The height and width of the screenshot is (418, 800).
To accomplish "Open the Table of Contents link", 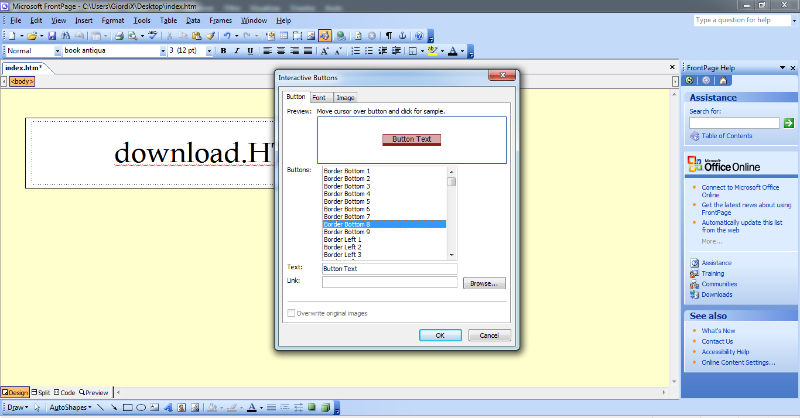I will [x=726, y=135].
